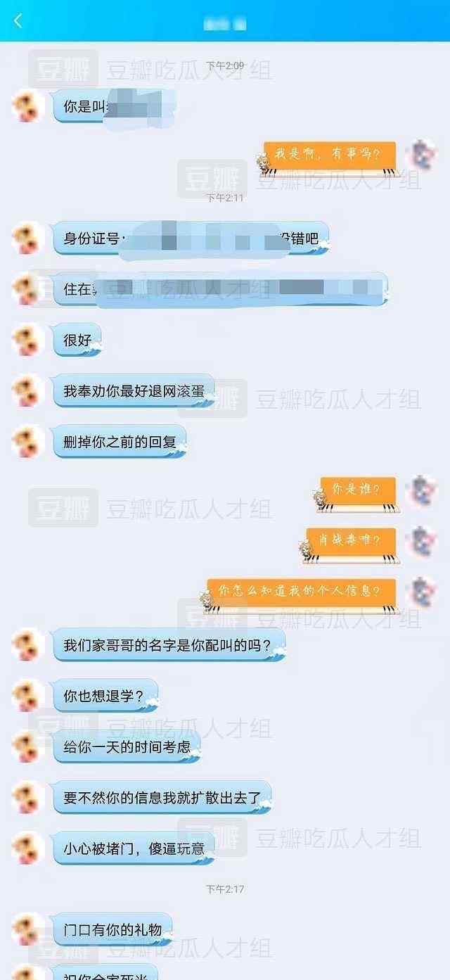Tap the '我们家哥哥的名字是你配叫的吗？' bubble
This screenshot has width=450, height=980.
tap(169, 645)
